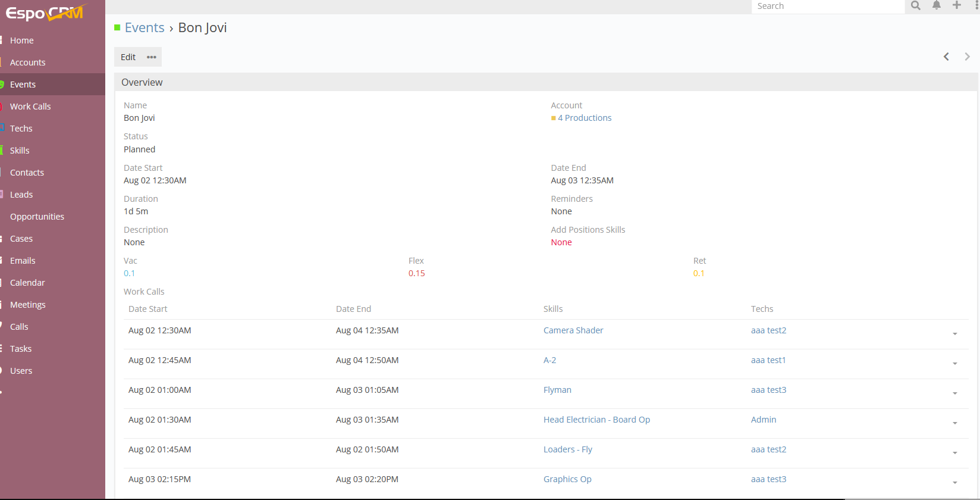Viewport: 980px width, 500px height.
Task: Select Techs from the sidebar
Action: tap(21, 129)
